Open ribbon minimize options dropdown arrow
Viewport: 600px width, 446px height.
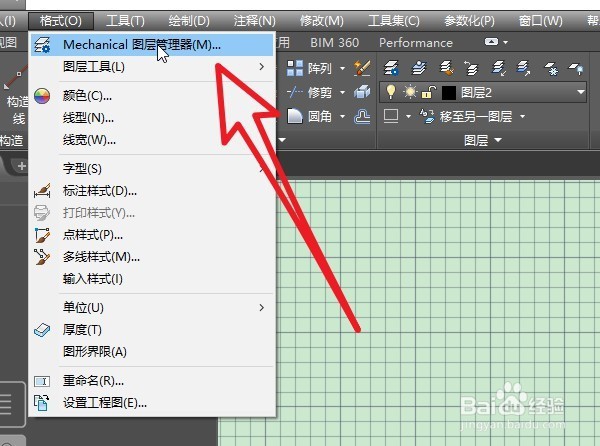505,42
